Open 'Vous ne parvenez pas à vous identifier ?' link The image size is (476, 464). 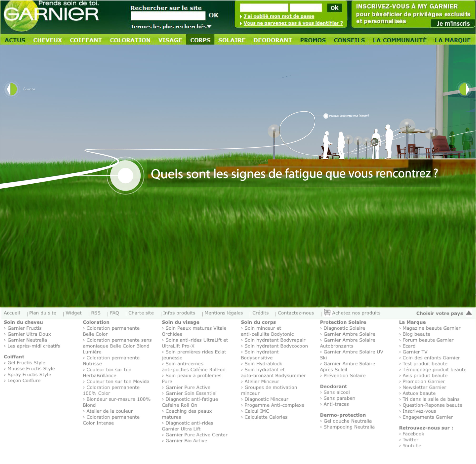coord(293,23)
